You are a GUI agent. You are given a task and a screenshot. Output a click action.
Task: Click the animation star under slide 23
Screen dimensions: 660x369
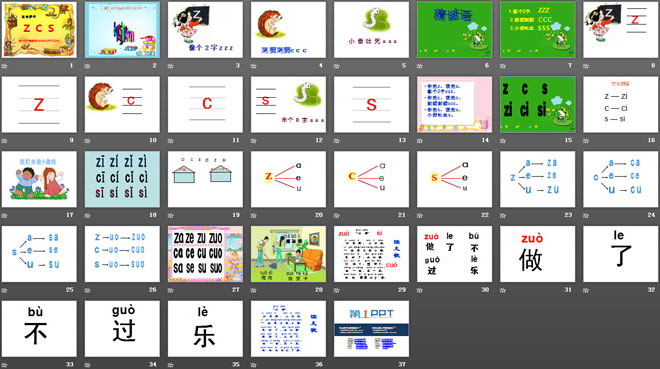pyautogui.click(x=503, y=215)
